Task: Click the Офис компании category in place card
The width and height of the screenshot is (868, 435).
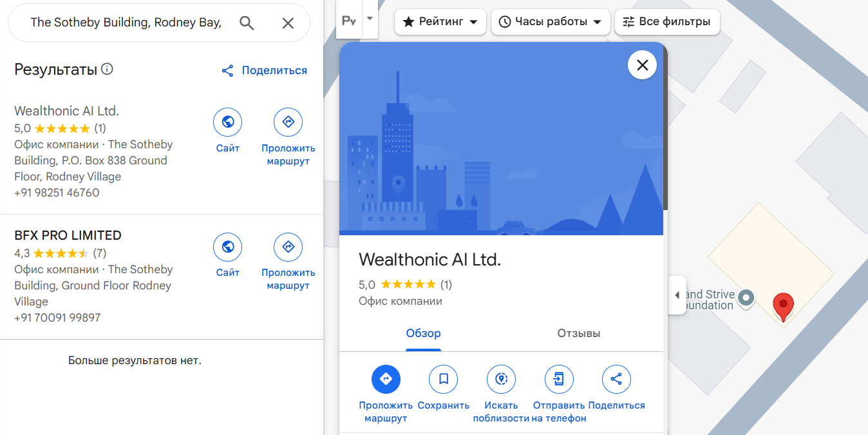Action: pos(401,301)
